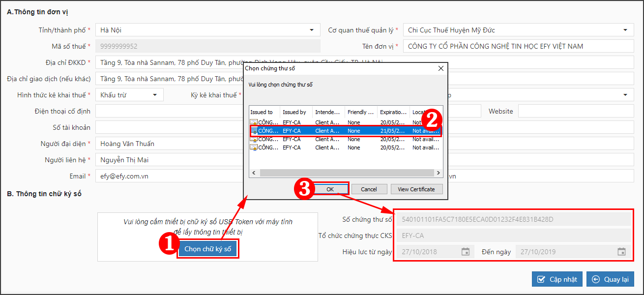Go back using Quay lại button

coord(610,279)
